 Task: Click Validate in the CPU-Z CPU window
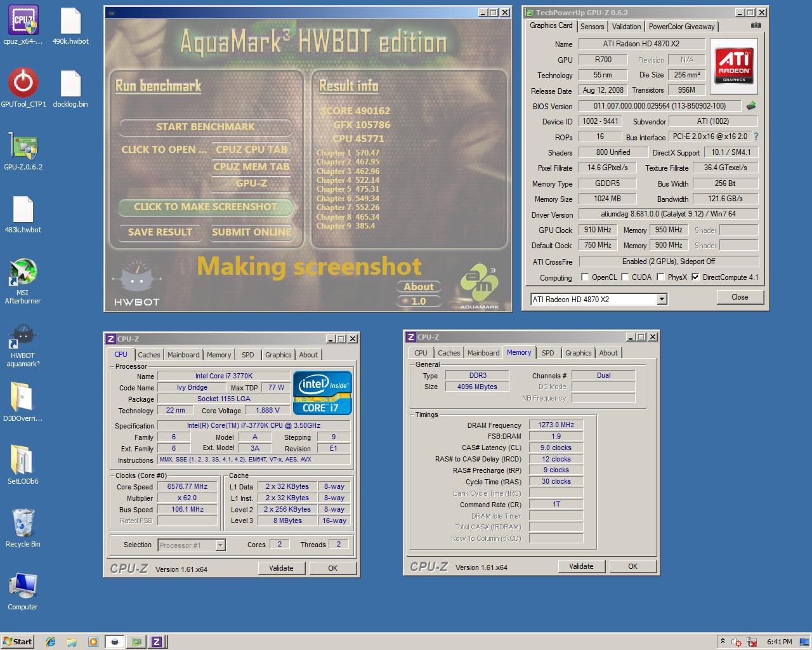point(281,568)
